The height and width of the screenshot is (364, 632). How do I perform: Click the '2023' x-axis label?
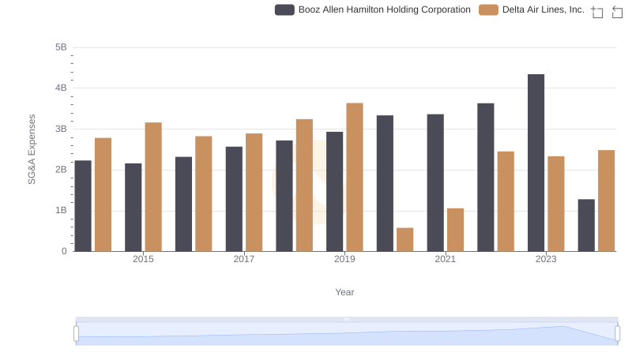click(546, 259)
